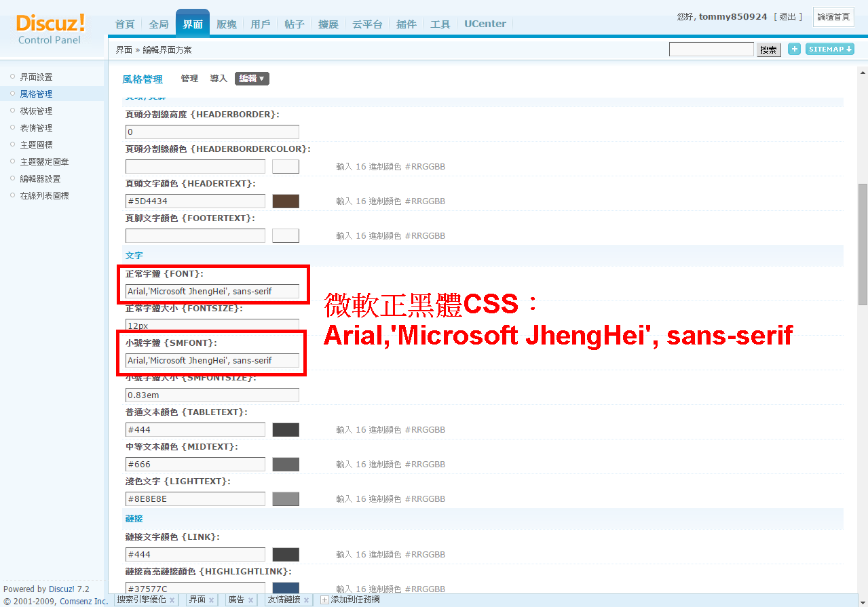Click the vertical scrollbar thumb
Screen dimensions: 868x607
tap(863, 244)
